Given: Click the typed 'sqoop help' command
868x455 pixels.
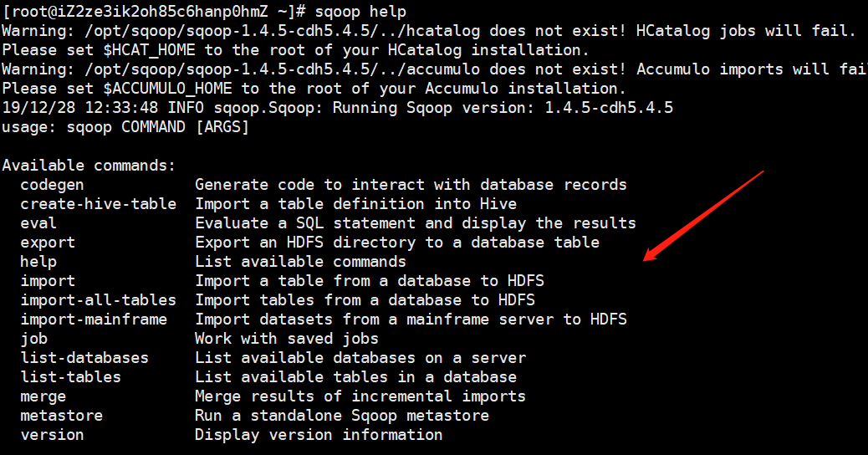Looking at the screenshot, I should click(x=360, y=12).
